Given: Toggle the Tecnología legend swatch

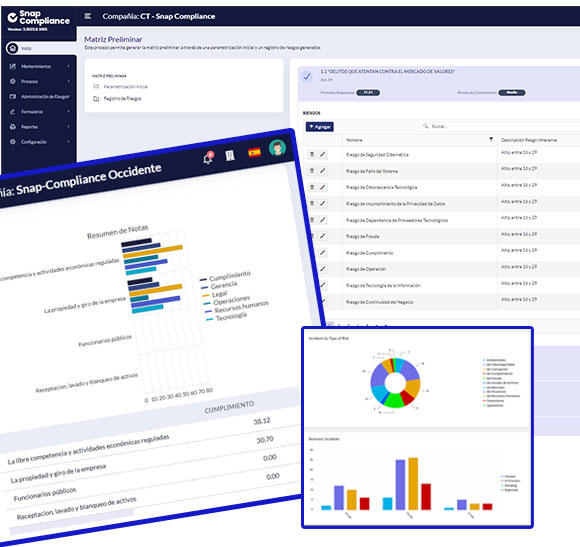Looking at the screenshot, I should tap(209, 319).
